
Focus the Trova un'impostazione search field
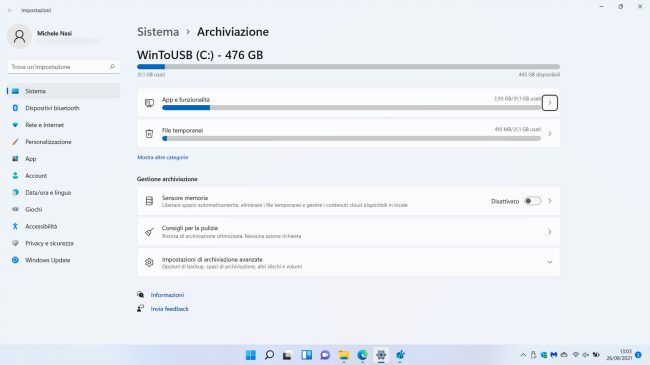click(63, 67)
